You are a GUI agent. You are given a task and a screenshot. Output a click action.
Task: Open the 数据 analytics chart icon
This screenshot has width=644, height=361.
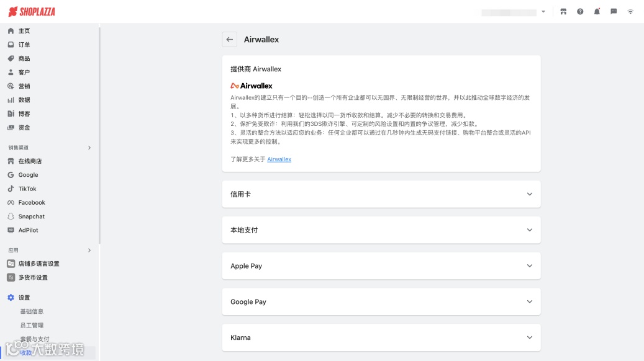pyautogui.click(x=11, y=100)
